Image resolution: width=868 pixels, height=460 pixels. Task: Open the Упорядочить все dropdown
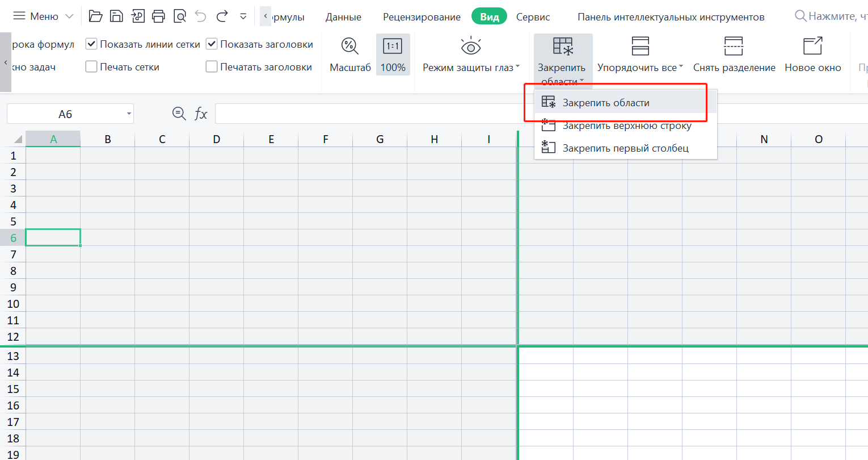pos(681,68)
